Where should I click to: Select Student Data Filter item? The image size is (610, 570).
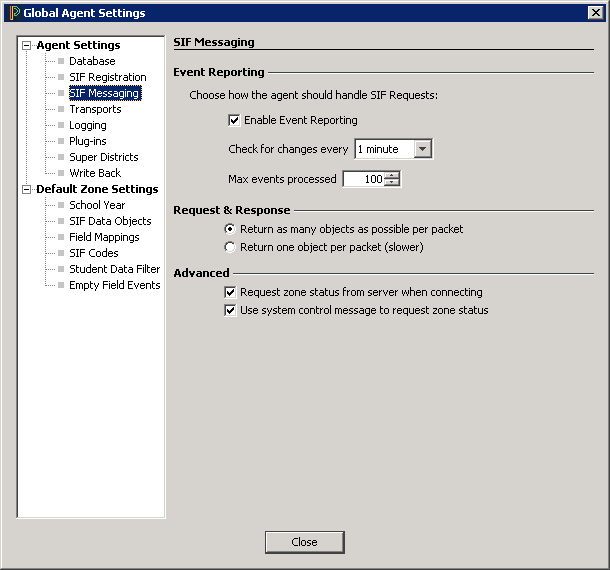click(114, 269)
